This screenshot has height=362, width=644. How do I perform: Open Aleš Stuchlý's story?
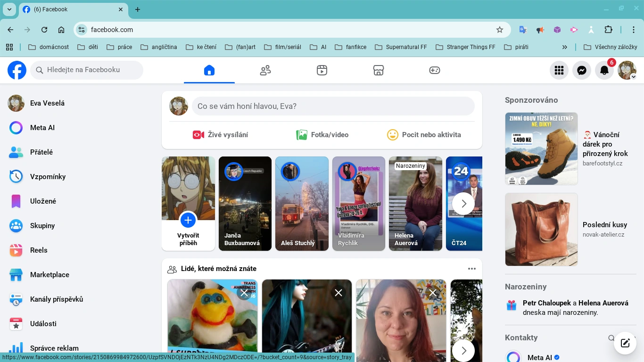coord(302,204)
